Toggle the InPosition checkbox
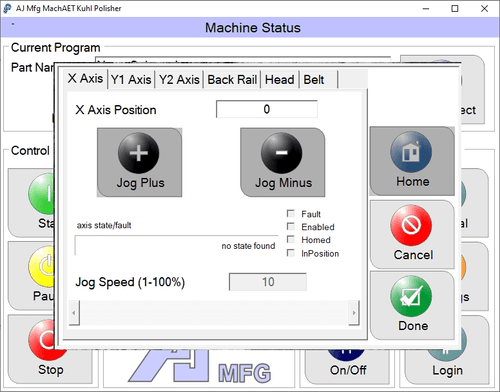 point(291,253)
